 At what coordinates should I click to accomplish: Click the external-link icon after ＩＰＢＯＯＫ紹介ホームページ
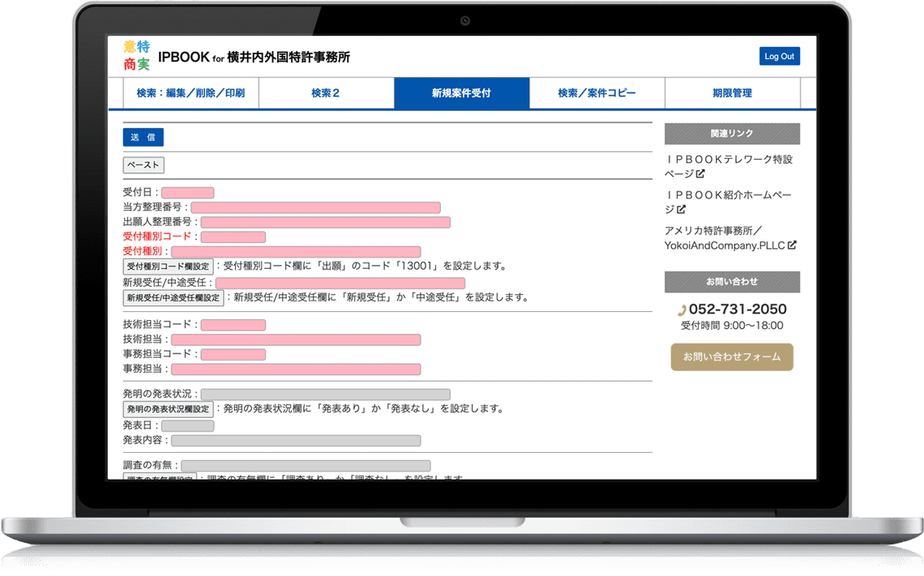(x=682, y=209)
